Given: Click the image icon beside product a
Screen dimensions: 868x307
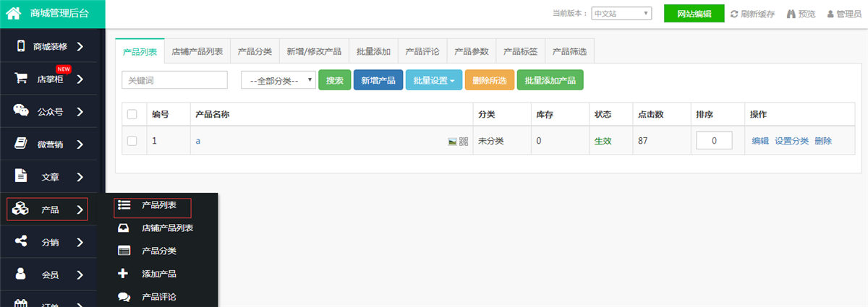Looking at the screenshot, I should tap(452, 142).
